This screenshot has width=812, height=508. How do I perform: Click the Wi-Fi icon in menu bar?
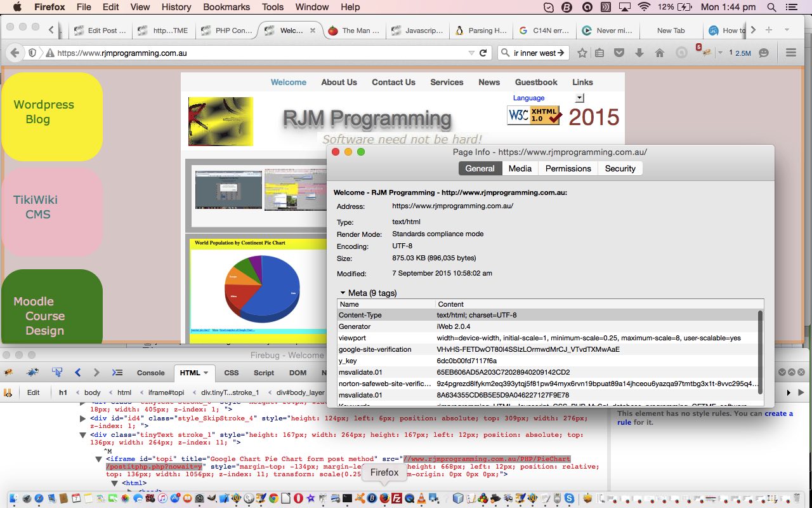644,7
